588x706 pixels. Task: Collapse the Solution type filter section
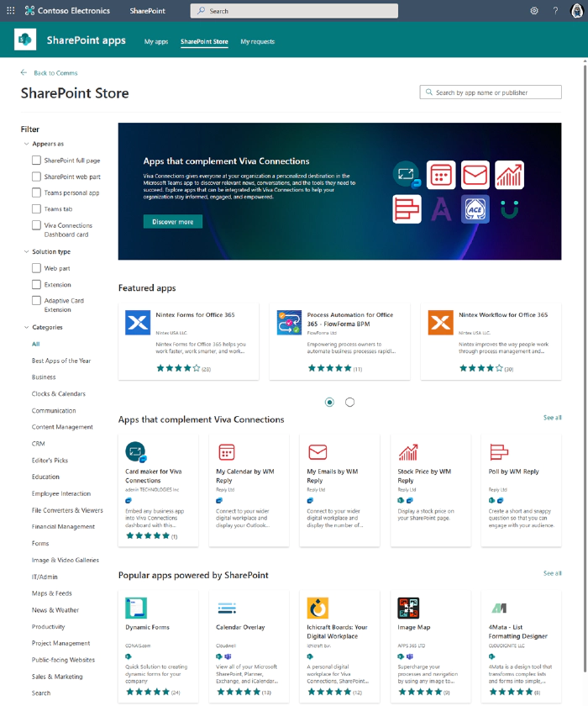click(x=26, y=251)
